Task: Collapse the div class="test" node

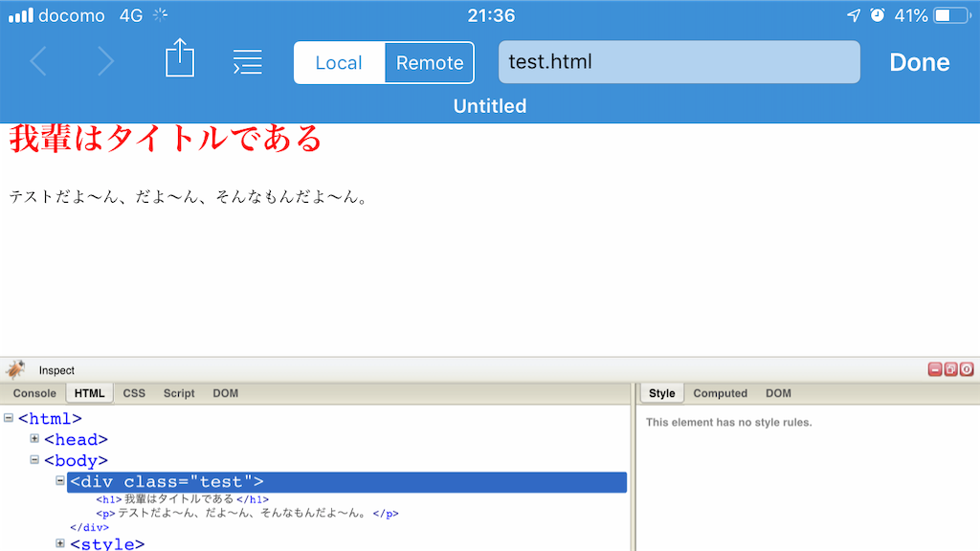Action: (x=60, y=480)
